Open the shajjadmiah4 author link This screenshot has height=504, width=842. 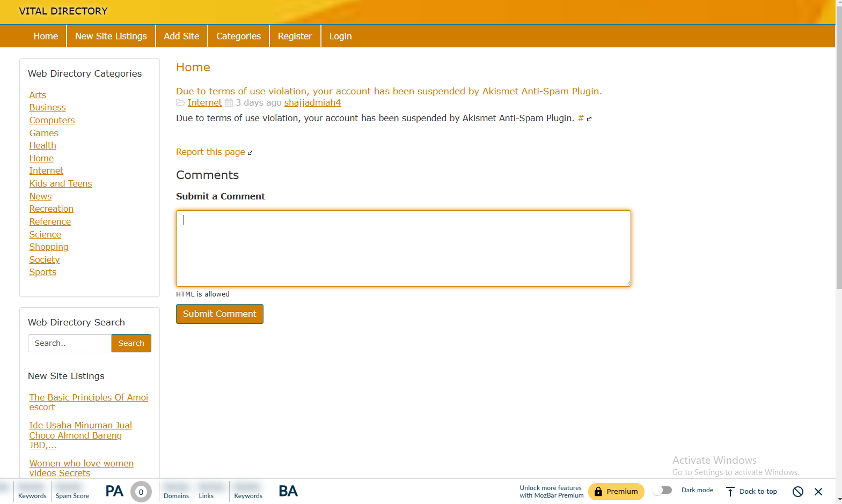(x=312, y=102)
